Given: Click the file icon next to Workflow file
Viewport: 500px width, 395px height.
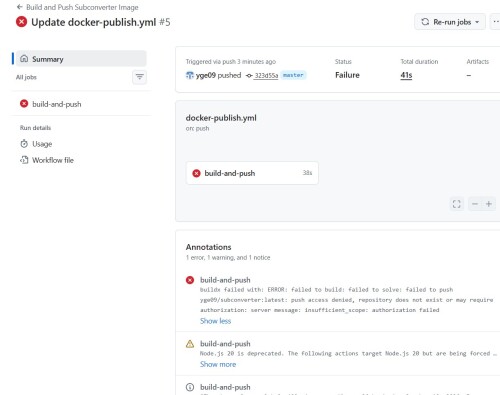Looking at the screenshot, I should (24, 160).
